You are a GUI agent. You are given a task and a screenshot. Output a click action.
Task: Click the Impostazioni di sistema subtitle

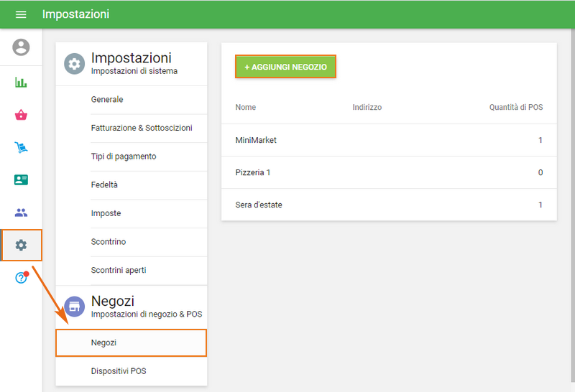134,71
